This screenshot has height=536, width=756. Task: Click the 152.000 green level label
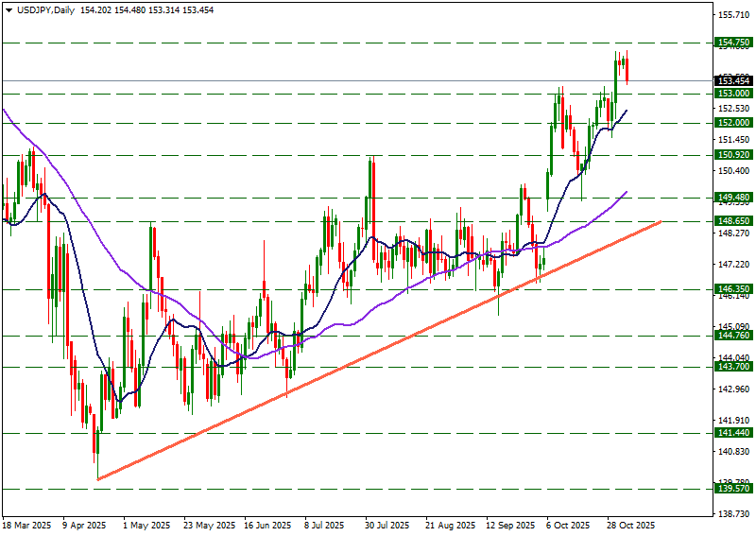[733, 123]
